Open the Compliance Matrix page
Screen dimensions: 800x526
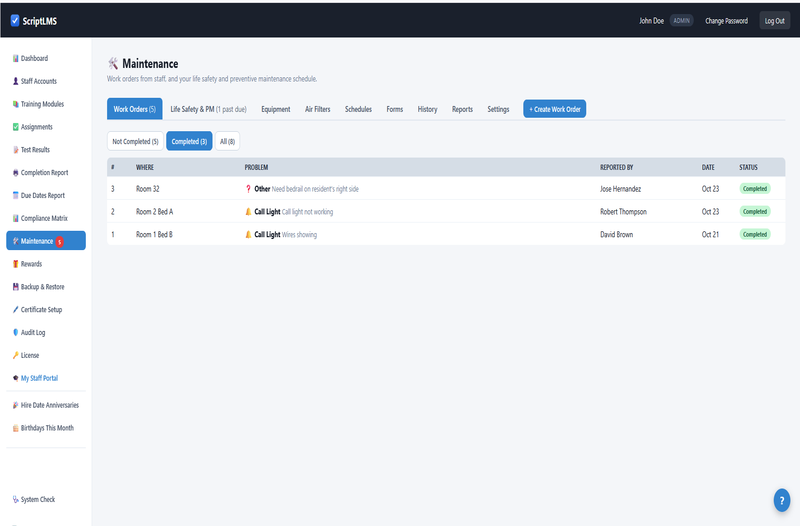click(46, 218)
